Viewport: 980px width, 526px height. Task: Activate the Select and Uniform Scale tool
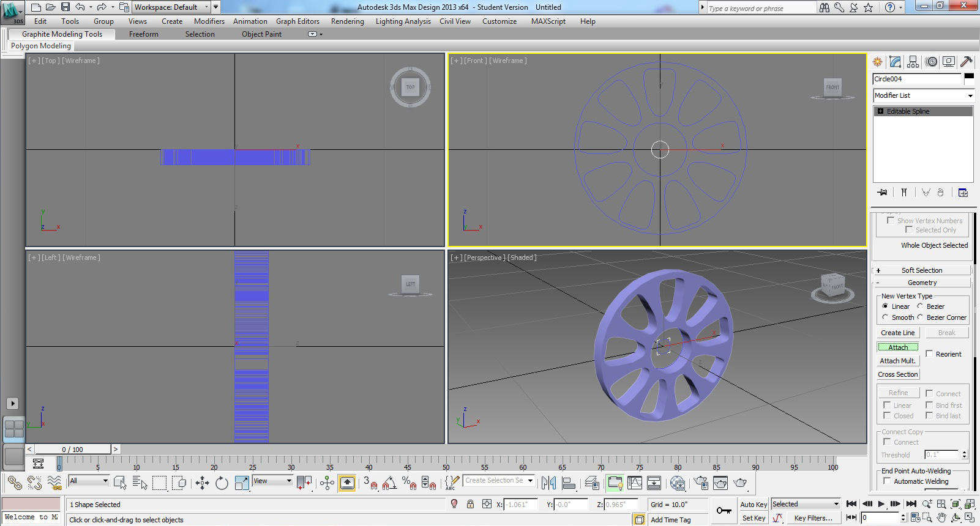tap(242, 483)
